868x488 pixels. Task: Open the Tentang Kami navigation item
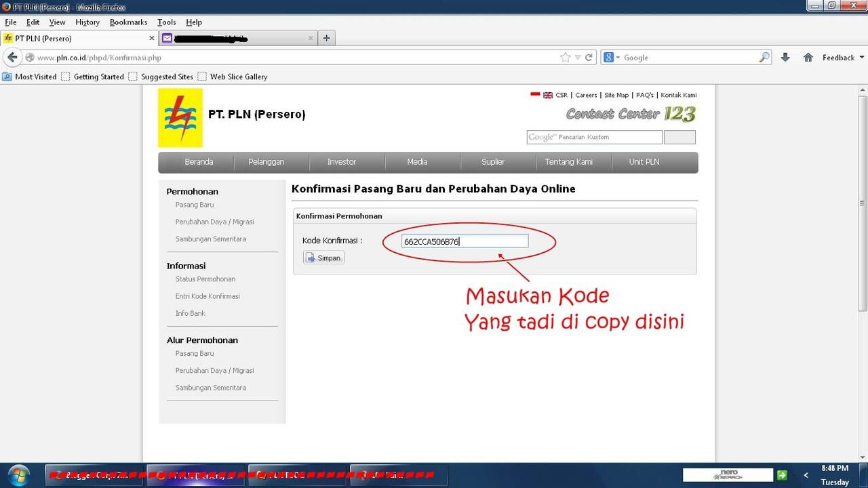[569, 162]
